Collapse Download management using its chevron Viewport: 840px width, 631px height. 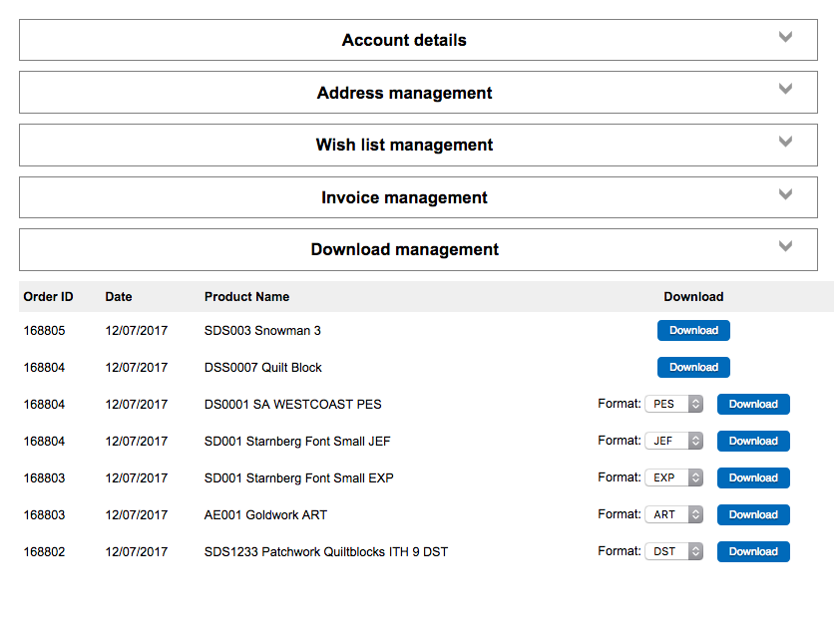[785, 247]
